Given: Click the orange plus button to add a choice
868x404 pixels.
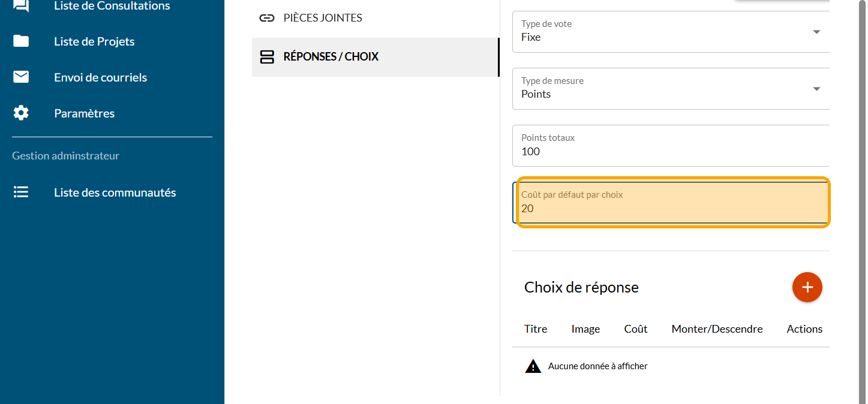Looking at the screenshot, I should [x=807, y=287].
